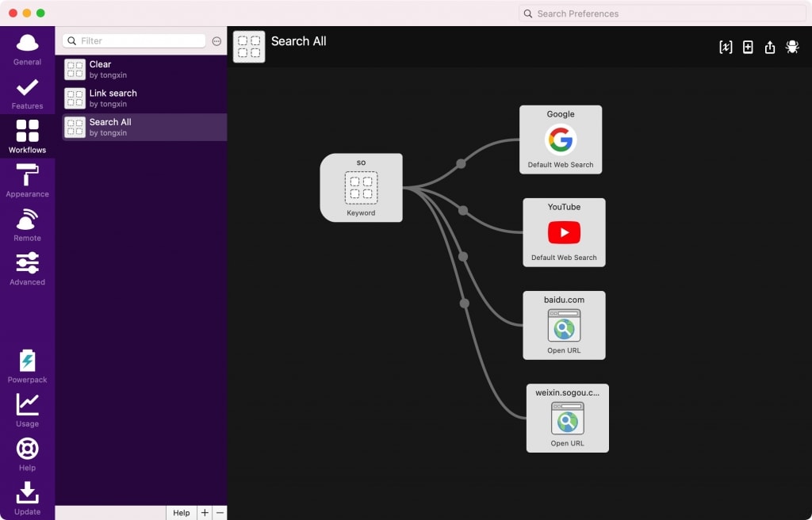Click the magnifier icon in Filter field

(72, 41)
